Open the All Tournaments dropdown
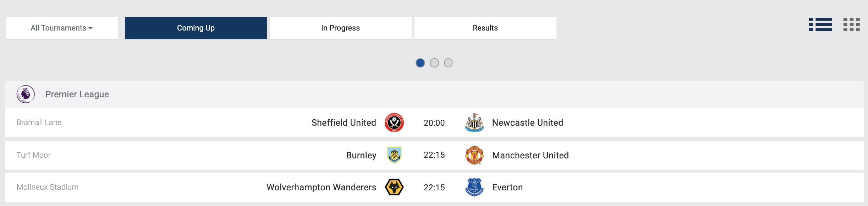868x206 pixels. pos(62,28)
